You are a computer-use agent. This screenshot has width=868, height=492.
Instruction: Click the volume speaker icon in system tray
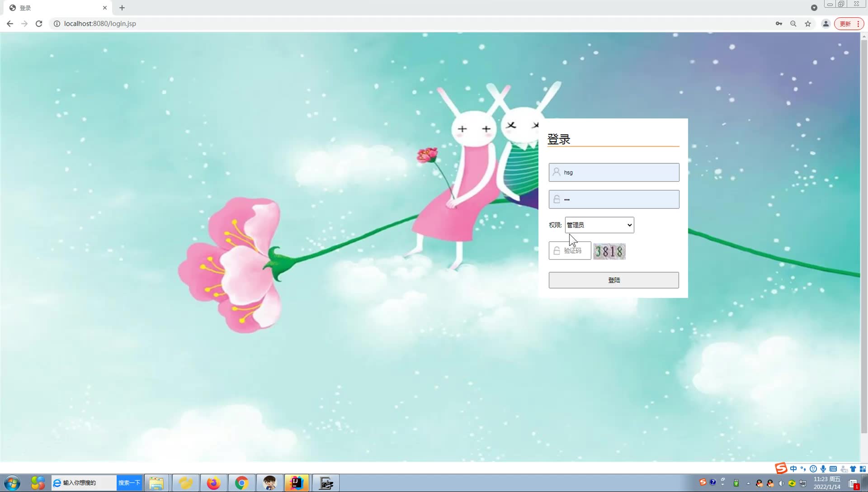781,483
